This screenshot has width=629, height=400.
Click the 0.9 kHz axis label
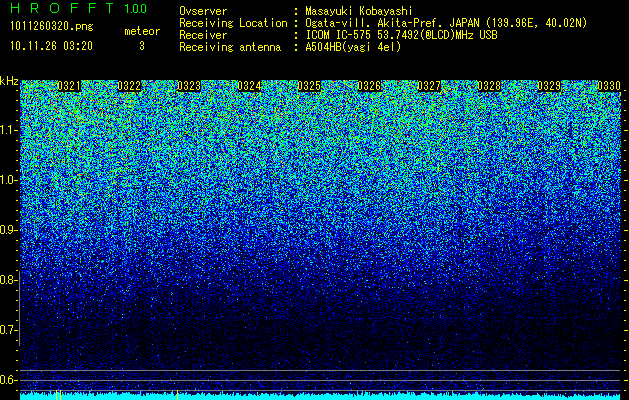(x=8, y=230)
